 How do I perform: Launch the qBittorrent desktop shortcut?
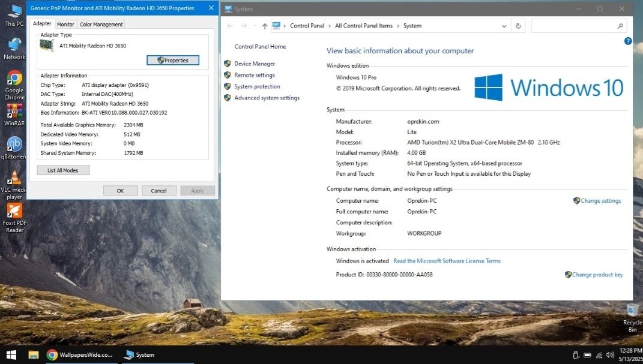tap(14, 148)
